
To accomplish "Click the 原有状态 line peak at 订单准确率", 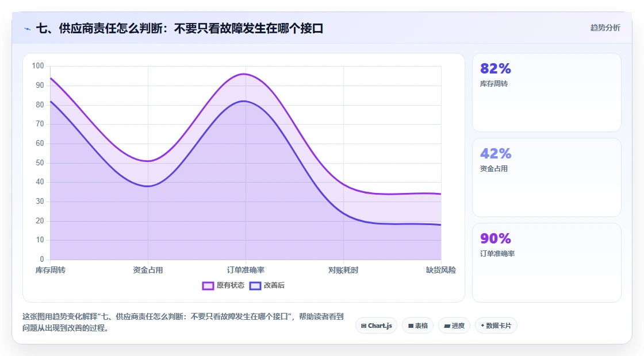I will coord(246,74).
